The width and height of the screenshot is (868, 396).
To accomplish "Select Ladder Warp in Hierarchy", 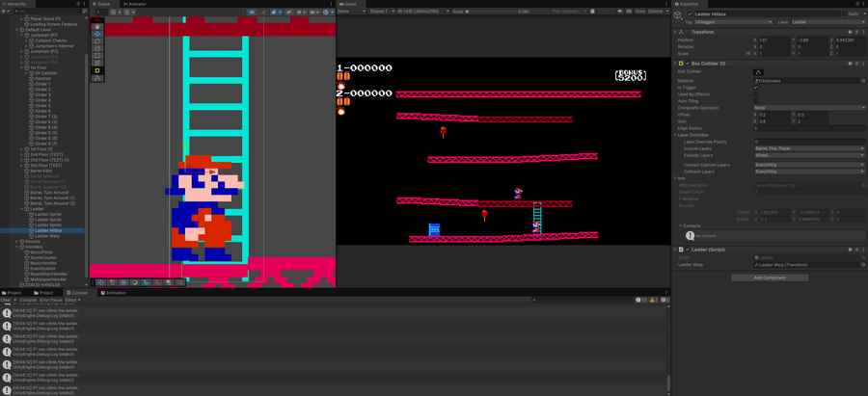I will (46, 236).
